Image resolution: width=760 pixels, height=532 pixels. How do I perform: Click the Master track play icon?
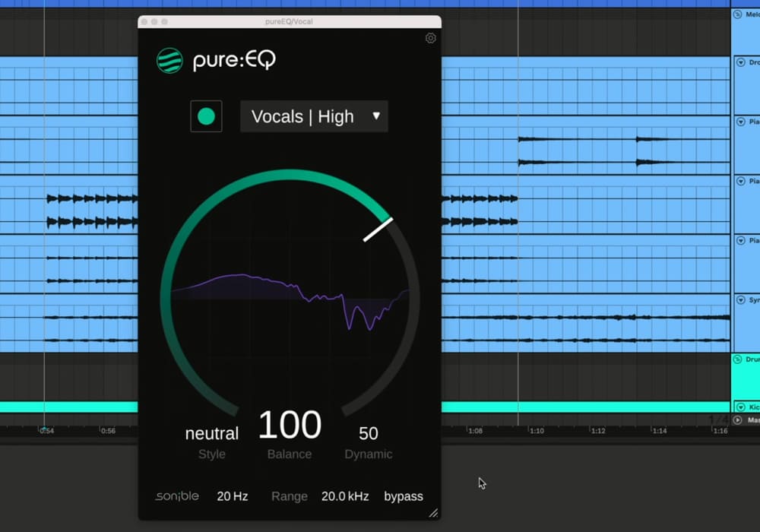737,420
